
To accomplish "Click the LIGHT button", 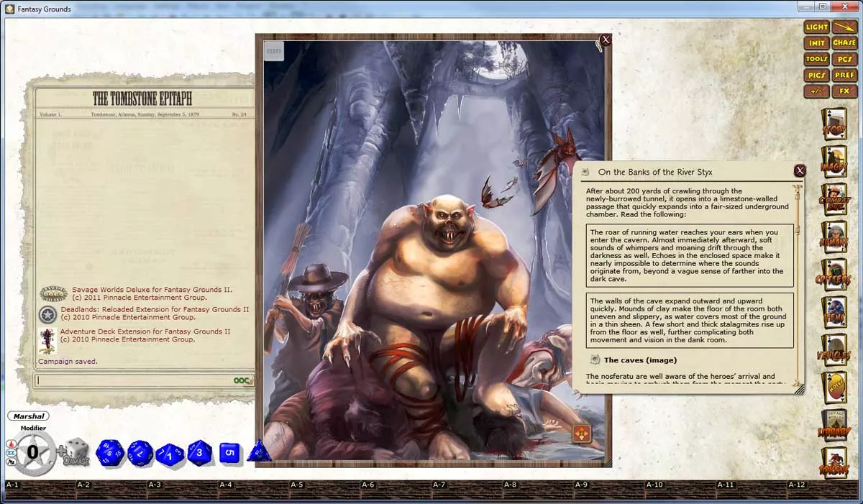I will pos(817,27).
